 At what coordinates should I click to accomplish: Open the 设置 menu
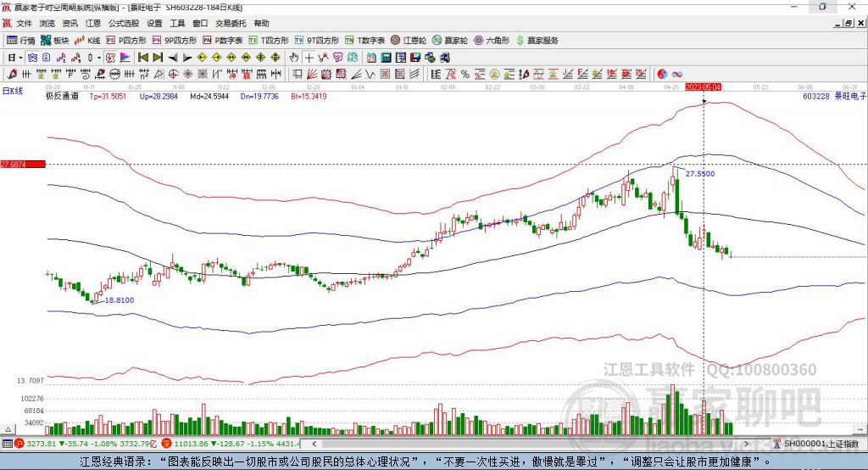point(154,23)
